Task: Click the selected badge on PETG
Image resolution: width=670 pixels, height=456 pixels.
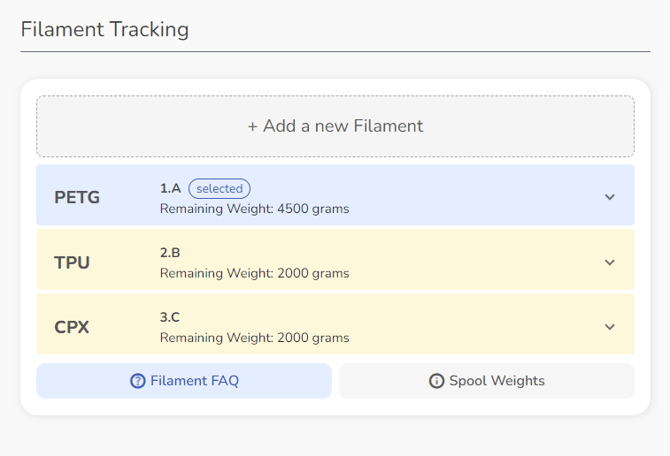Action: (219, 188)
